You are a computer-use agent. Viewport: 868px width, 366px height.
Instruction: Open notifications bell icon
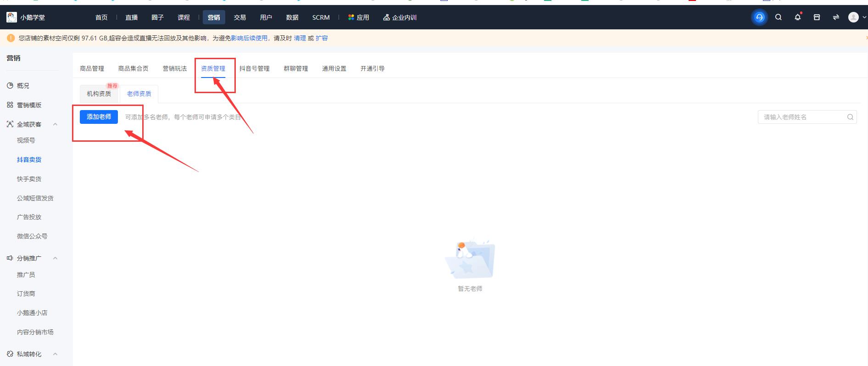click(x=798, y=17)
